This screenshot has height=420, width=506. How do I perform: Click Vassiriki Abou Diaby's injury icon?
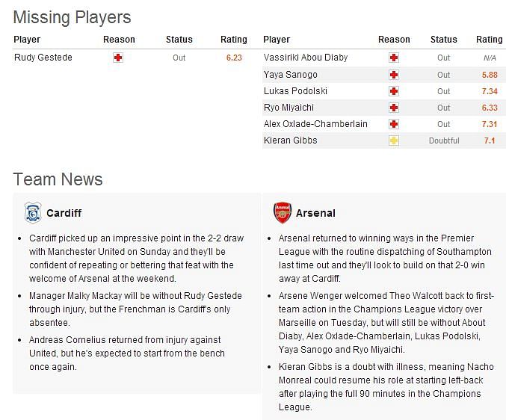click(394, 58)
